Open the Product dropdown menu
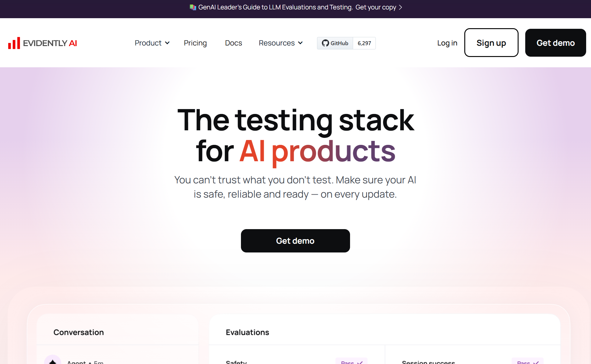This screenshot has height=364, width=591. [148, 43]
